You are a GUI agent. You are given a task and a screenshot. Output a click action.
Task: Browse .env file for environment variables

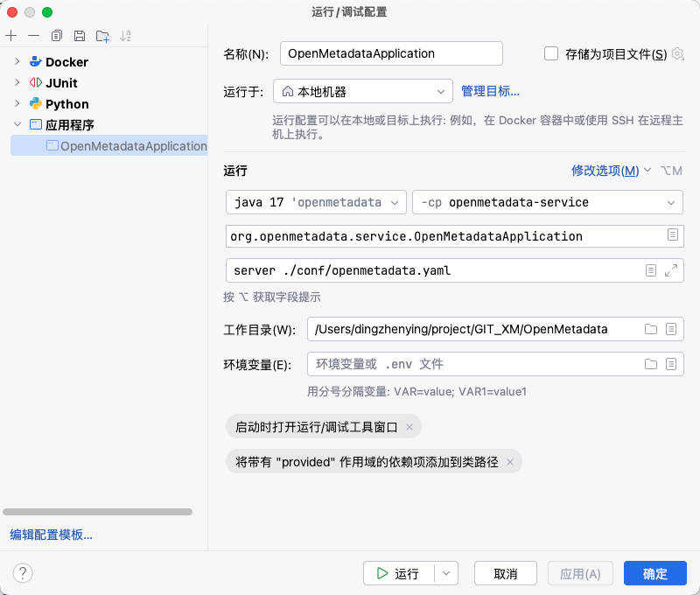pyautogui.click(x=651, y=364)
